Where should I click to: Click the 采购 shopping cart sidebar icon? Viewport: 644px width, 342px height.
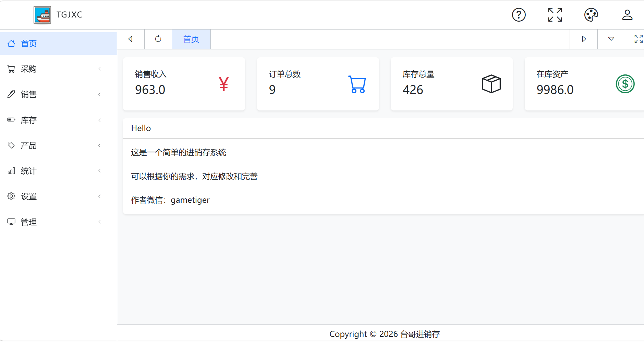(11, 69)
